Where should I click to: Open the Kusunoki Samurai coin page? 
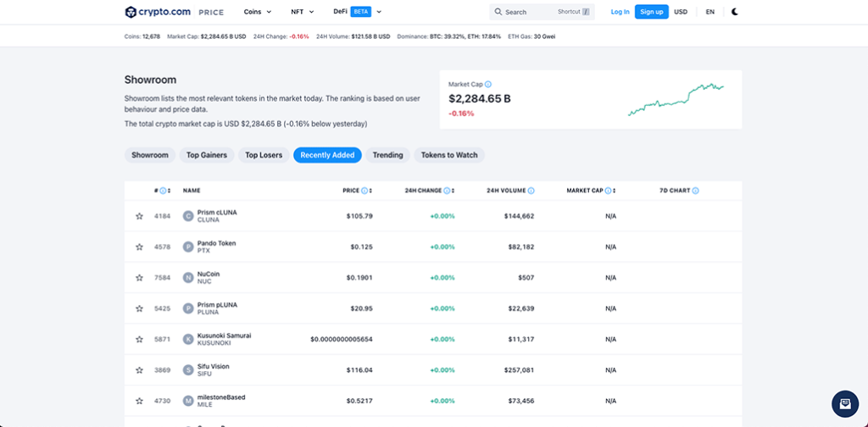pyautogui.click(x=224, y=335)
